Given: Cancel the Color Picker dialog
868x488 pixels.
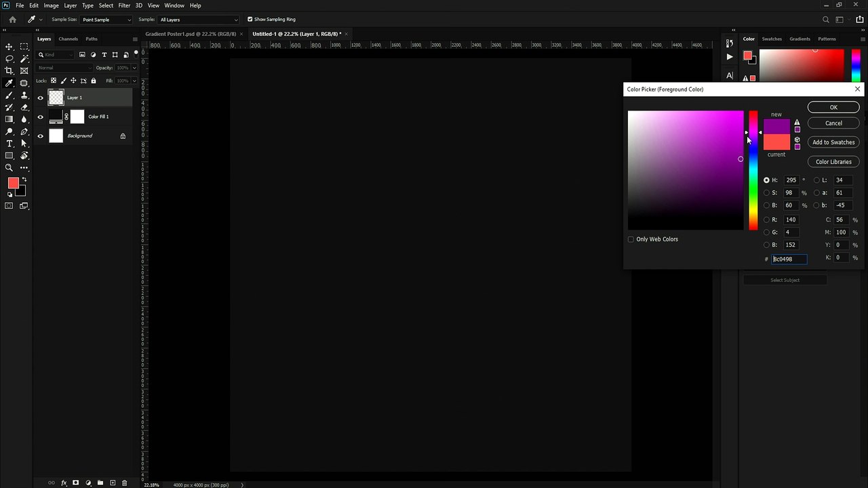Looking at the screenshot, I should click(833, 123).
